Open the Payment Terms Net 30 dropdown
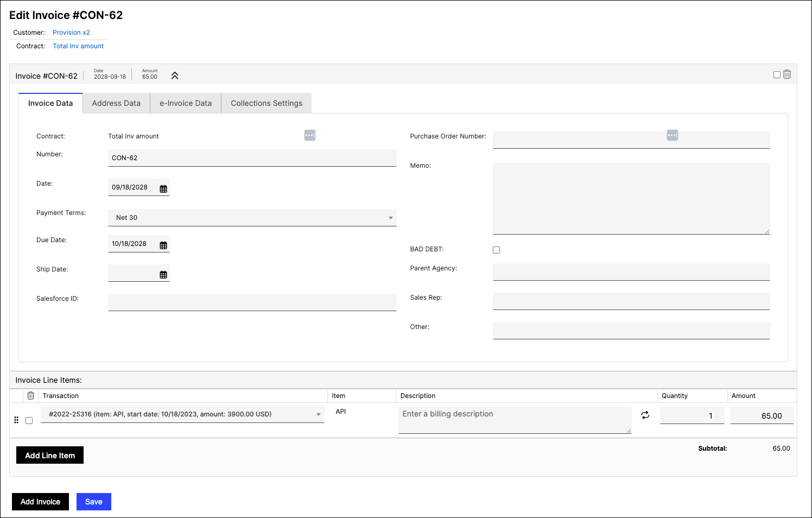The image size is (812, 518). [x=252, y=218]
